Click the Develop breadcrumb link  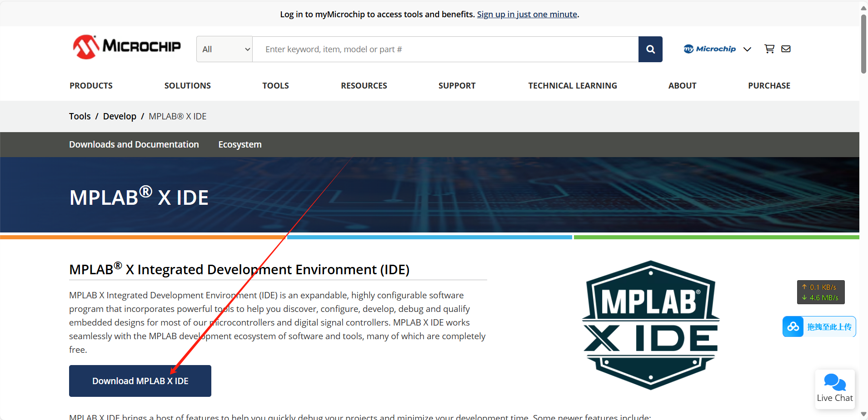120,116
